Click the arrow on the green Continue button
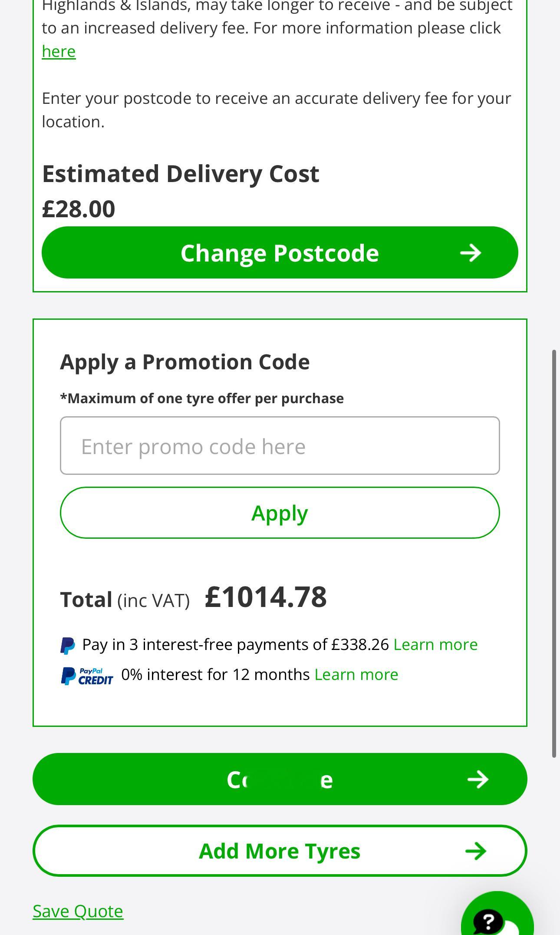 478,779
